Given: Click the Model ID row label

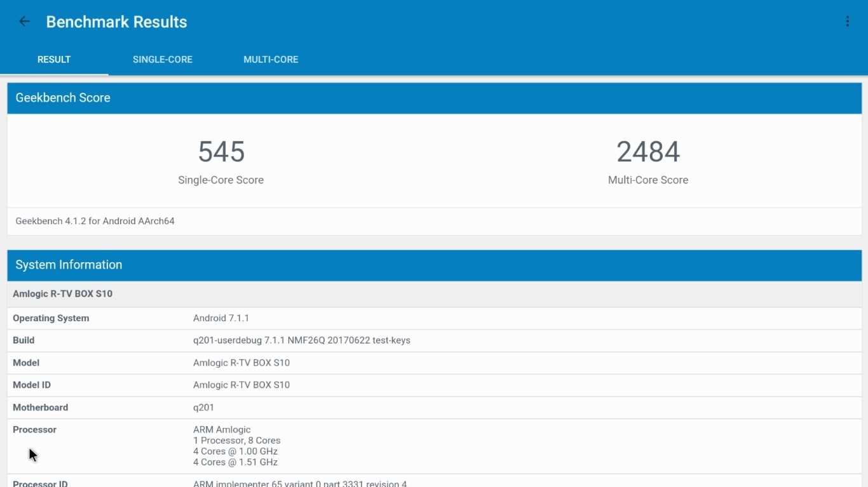Looking at the screenshot, I should coord(32,385).
